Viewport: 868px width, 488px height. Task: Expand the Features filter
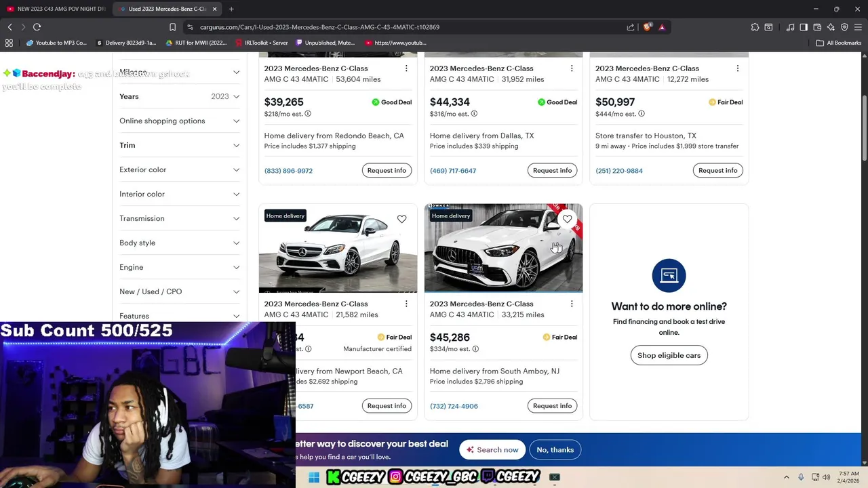click(180, 315)
